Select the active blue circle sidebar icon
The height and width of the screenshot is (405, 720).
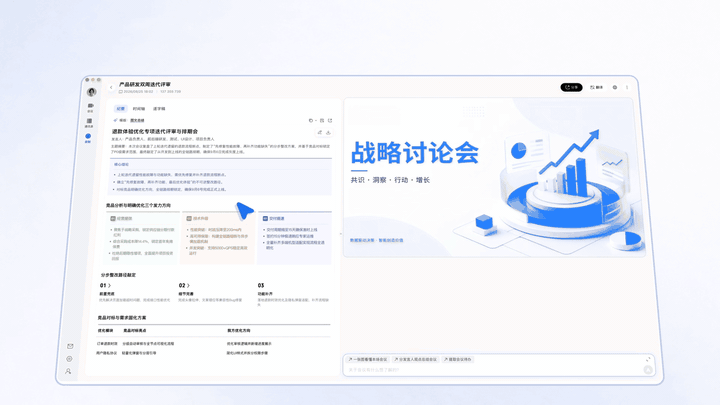pos(88,136)
